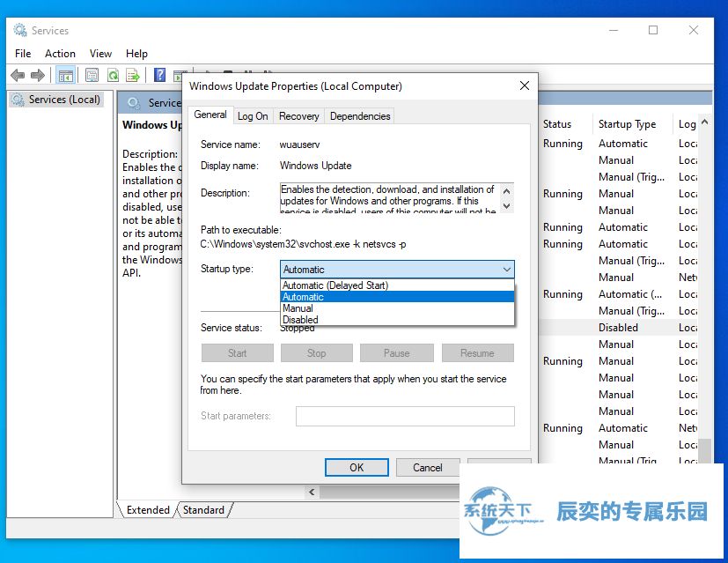Image resolution: width=728 pixels, height=563 pixels.
Task: Choose the highlighted Automatic option
Action: click(x=397, y=296)
